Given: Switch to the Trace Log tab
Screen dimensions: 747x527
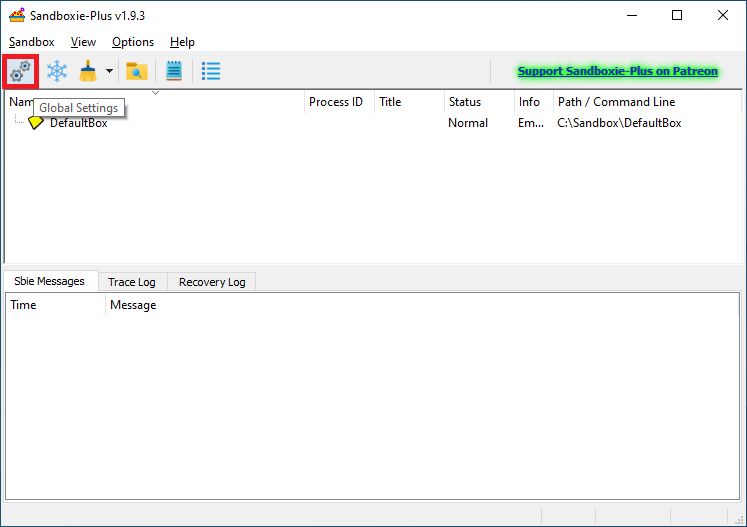Looking at the screenshot, I should (132, 282).
